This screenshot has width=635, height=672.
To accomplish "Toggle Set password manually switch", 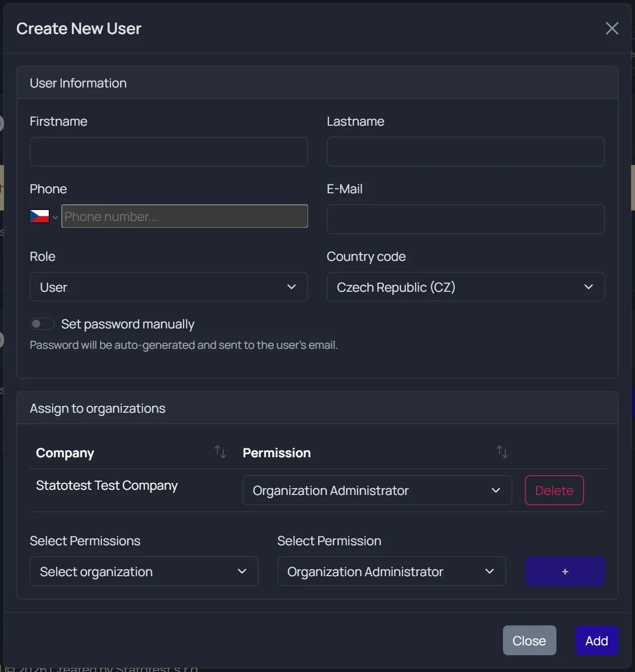I will [42, 324].
